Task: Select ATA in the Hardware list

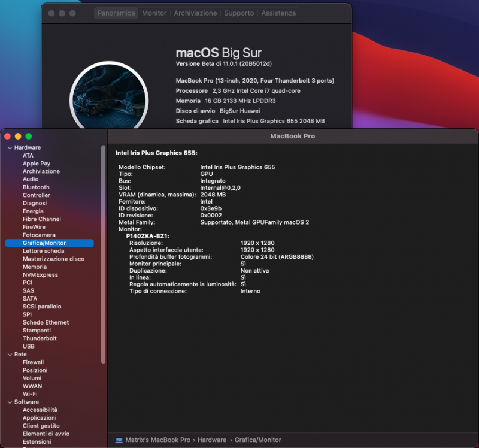Action: tap(28, 156)
